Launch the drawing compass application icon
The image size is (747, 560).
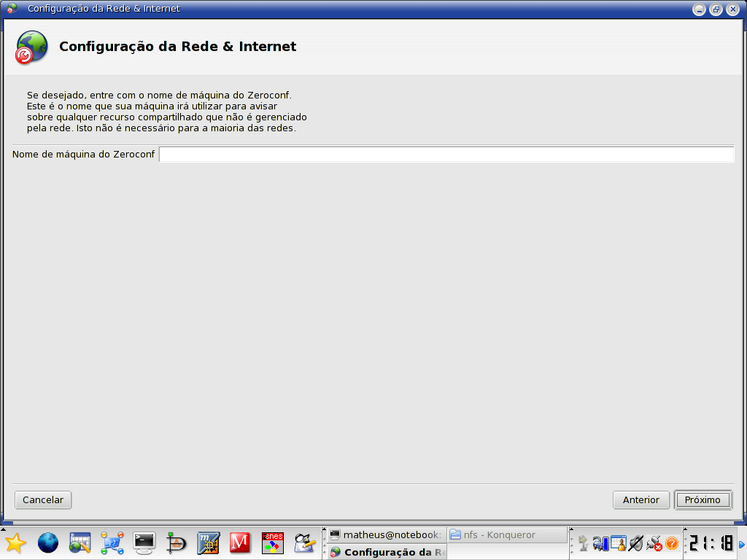177,542
